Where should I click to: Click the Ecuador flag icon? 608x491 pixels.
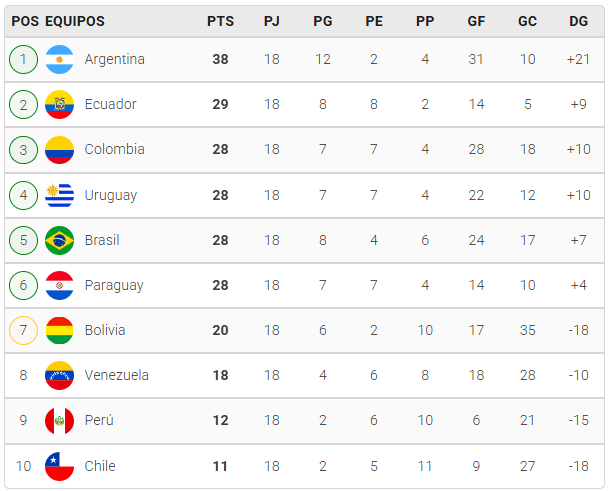[59, 104]
